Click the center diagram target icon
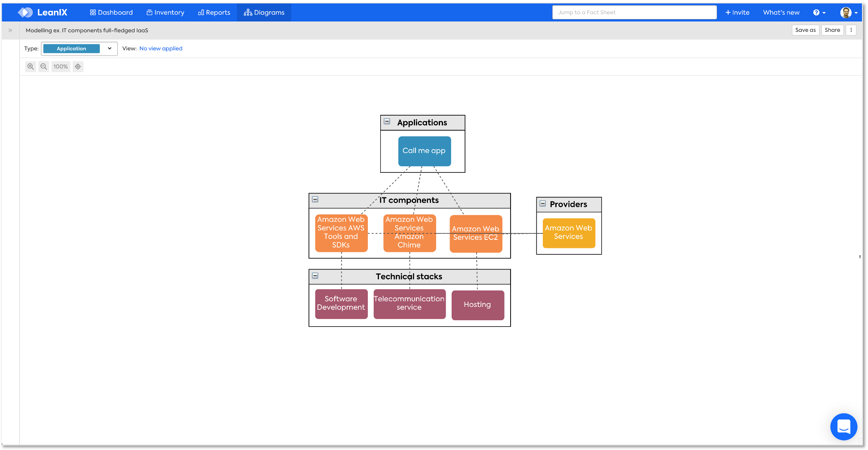The height and width of the screenshot is (450, 868). (x=78, y=67)
